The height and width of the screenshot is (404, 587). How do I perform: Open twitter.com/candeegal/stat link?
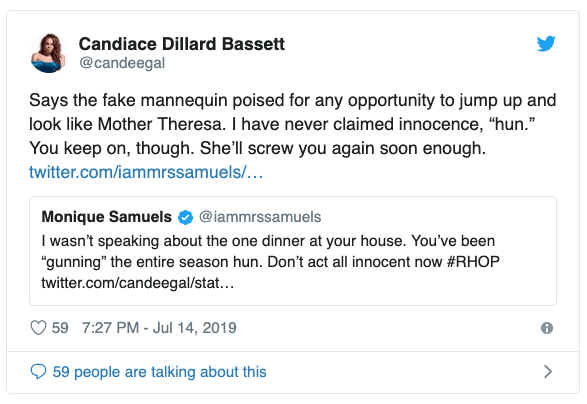[x=138, y=283]
